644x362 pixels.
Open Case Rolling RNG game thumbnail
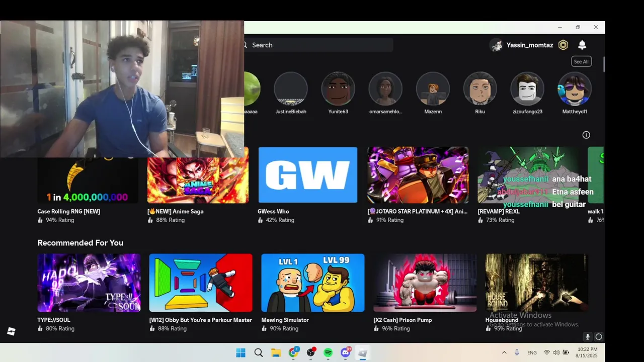click(88, 180)
